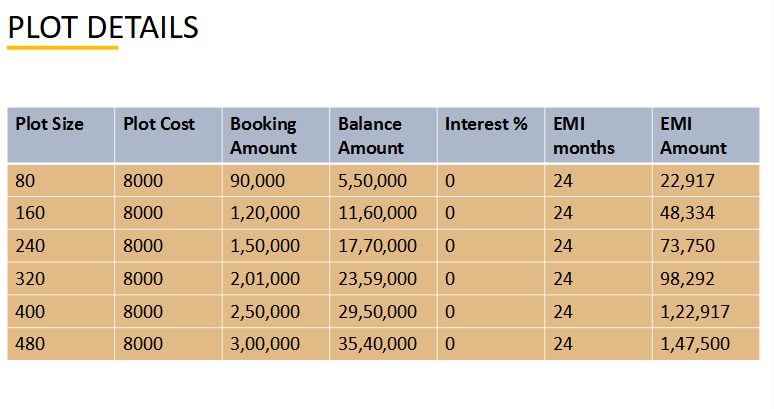Image resolution: width=774 pixels, height=409 pixels.
Task: Click the Booking Amount header cell
Action: click(x=276, y=135)
